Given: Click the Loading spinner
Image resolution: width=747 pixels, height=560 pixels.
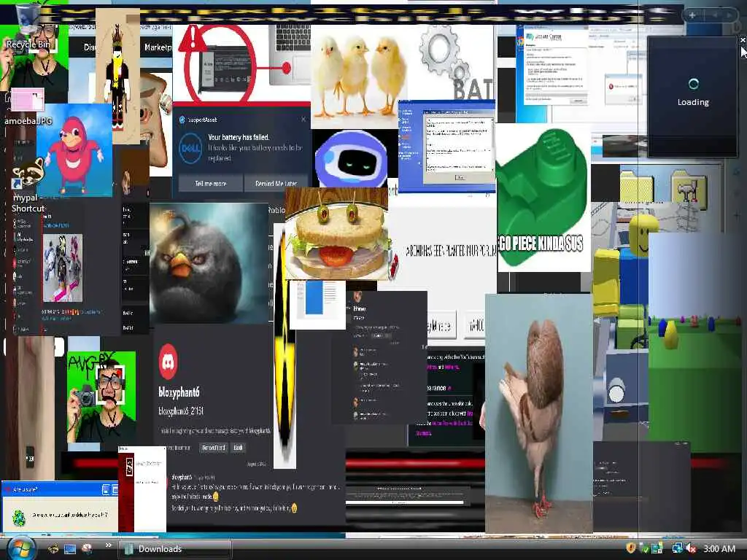Looking at the screenshot, I should 693,85.
